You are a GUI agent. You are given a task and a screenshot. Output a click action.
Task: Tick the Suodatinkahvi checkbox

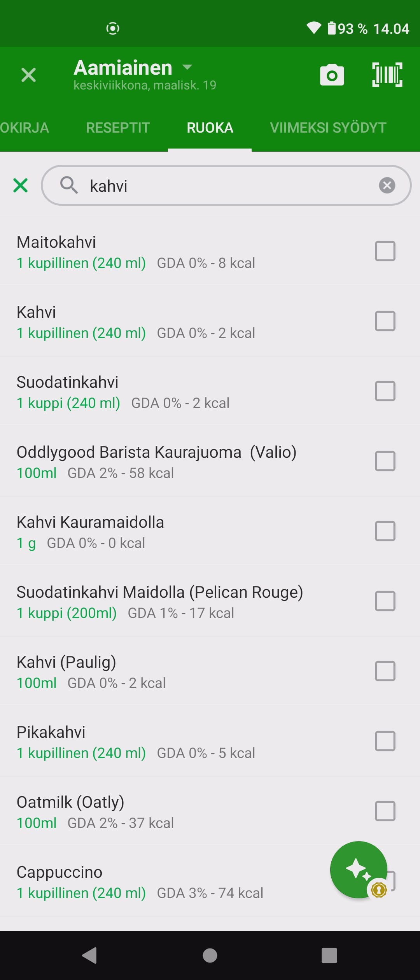click(x=385, y=391)
